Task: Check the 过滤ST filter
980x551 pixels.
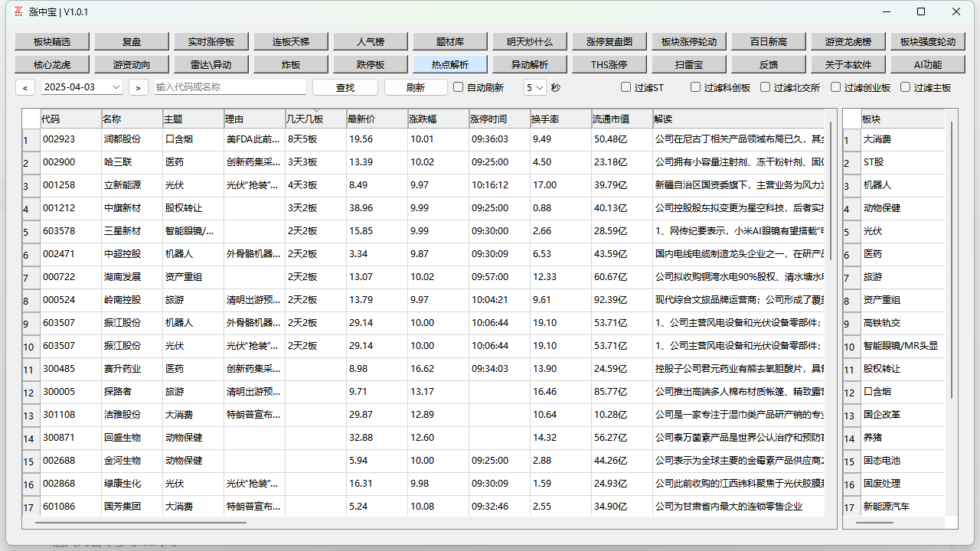Action: 626,86
